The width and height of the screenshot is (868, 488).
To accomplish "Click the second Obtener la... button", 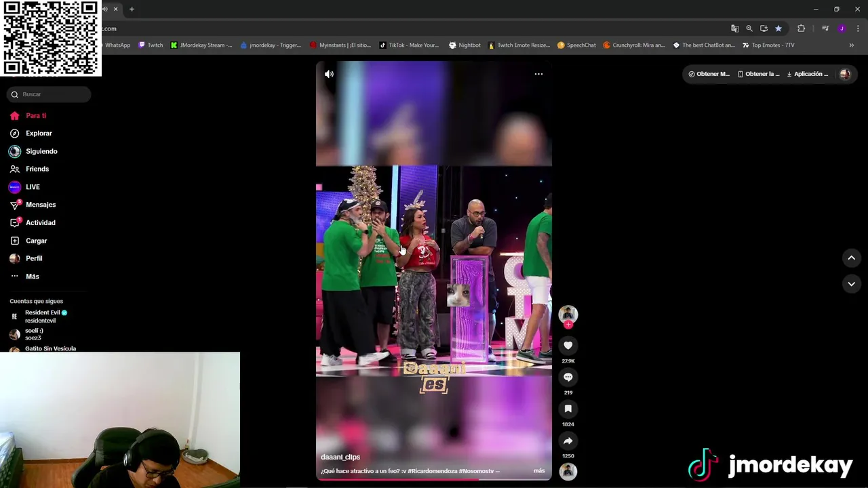I will pos(759,74).
